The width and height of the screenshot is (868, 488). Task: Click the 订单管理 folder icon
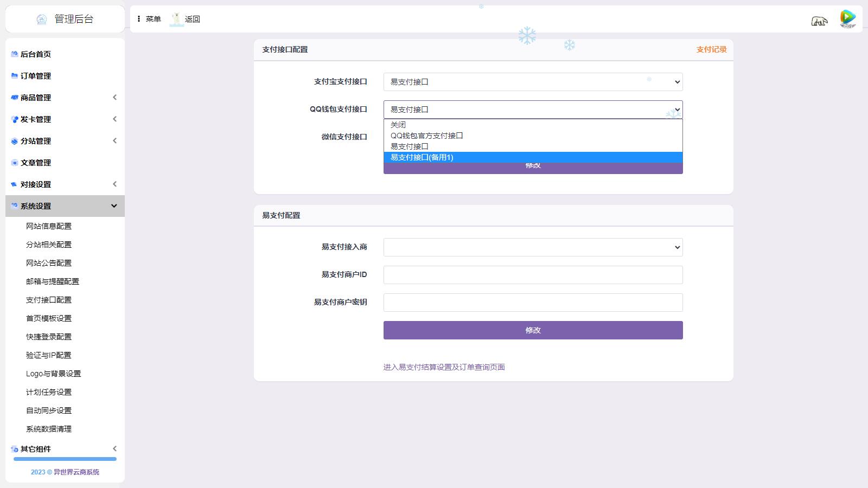[x=15, y=76]
